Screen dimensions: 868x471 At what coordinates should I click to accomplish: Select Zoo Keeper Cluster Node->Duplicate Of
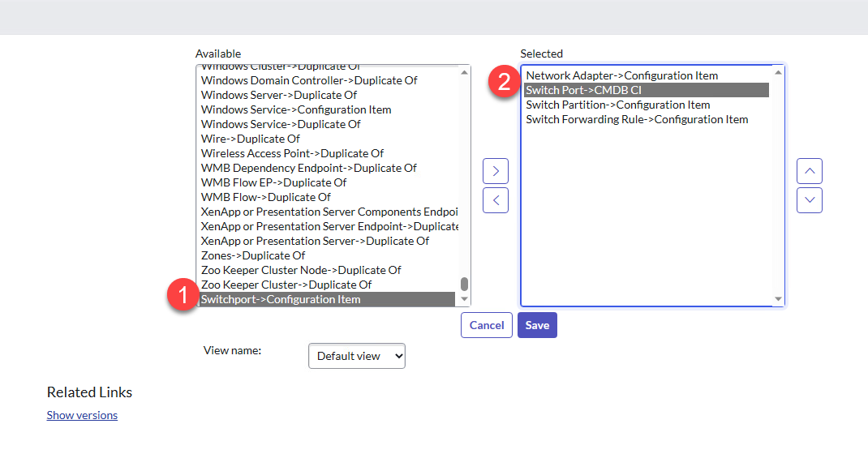point(327,270)
